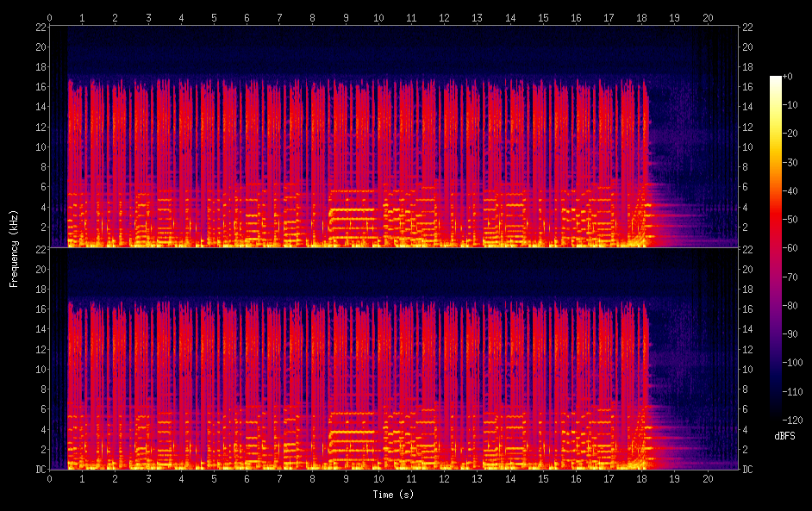The width and height of the screenshot is (812, 511).
Task: Click the 0 second tick on bottom axis
Action: (x=49, y=479)
